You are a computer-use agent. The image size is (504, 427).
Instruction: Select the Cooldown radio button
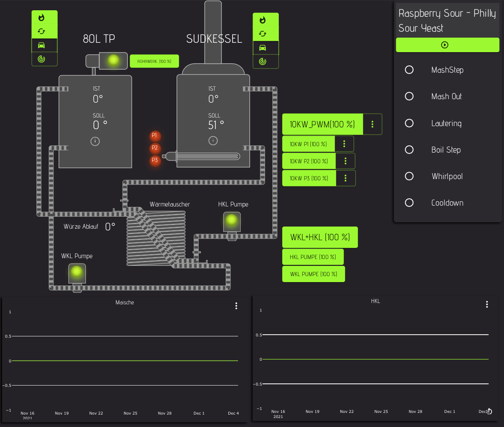tap(409, 203)
